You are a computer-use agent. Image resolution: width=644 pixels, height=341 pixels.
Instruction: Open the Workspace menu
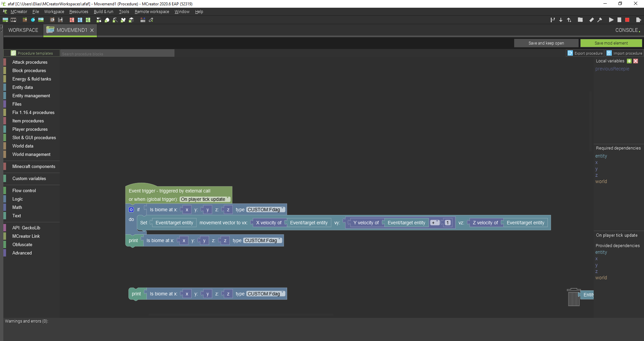point(54,12)
